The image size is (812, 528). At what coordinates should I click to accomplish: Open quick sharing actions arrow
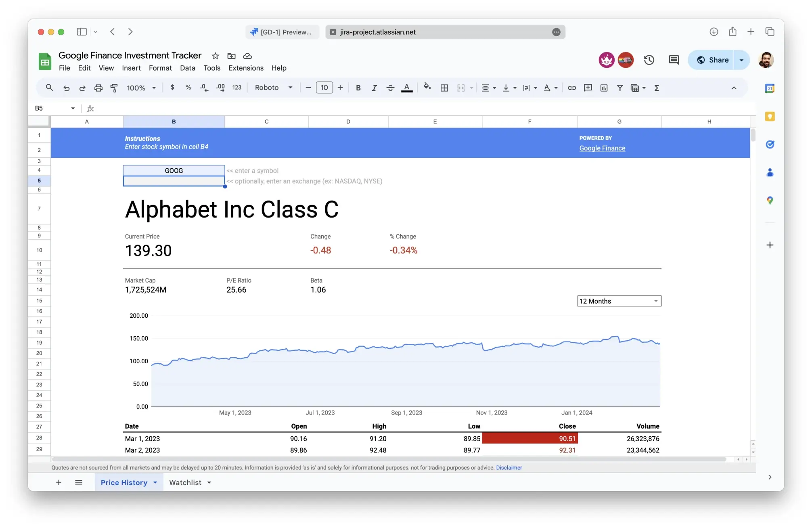coord(741,60)
